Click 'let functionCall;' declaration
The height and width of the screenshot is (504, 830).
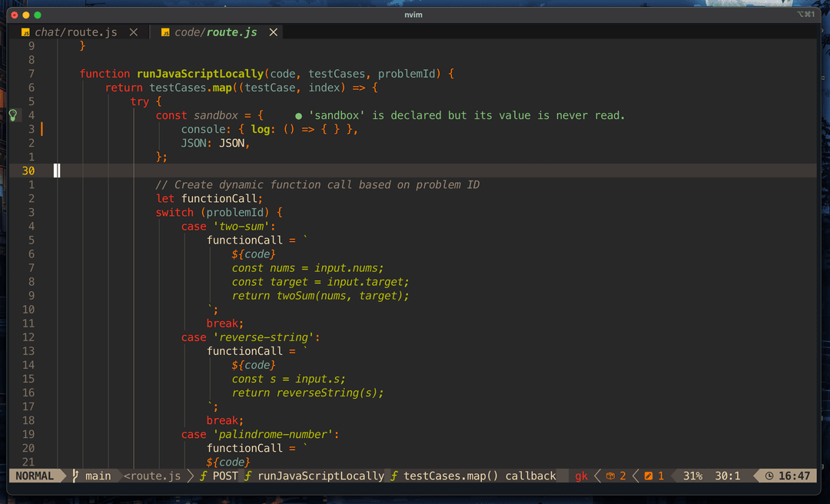pos(209,198)
